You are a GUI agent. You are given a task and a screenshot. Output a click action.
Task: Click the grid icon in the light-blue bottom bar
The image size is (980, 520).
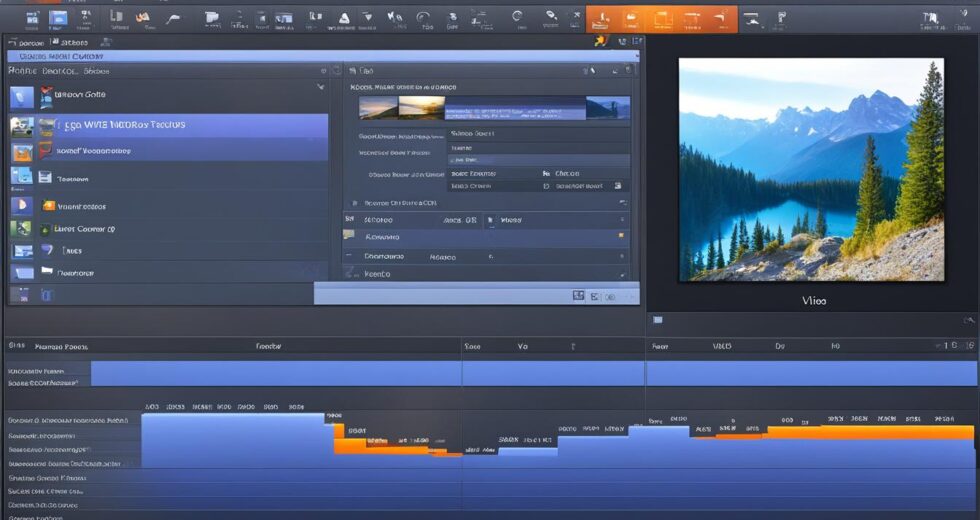pyautogui.click(x=579, y=296)
